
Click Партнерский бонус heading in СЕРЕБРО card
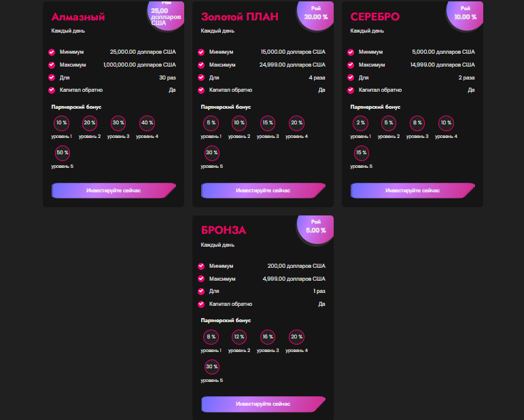point(375,107)
